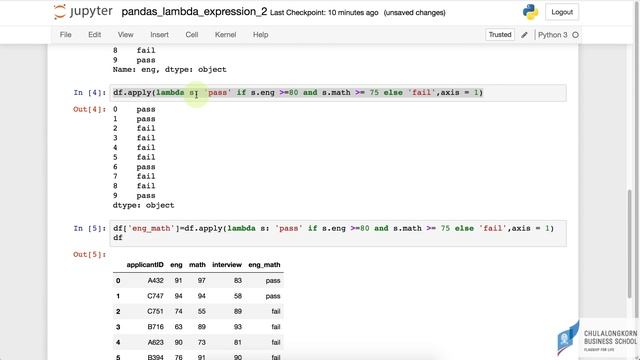Viewport: 640px width, 360px height.
Task: Click the Python logo icon
Action: (530, 12)
